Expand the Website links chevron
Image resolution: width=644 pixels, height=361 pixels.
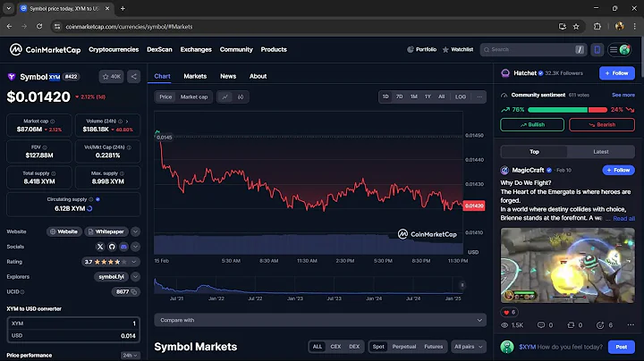pos(135,231)
